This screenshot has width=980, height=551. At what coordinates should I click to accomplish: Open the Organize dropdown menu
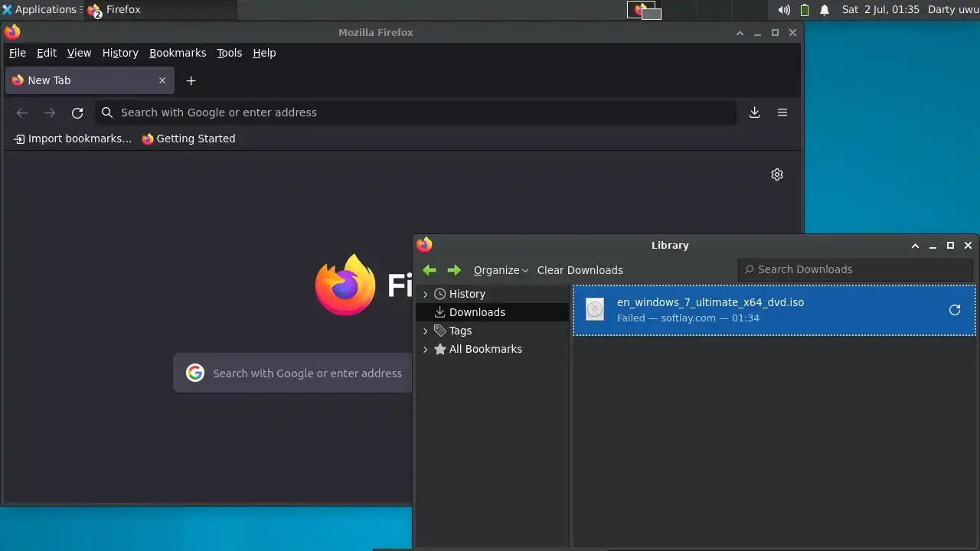click(x=501, y=270)
